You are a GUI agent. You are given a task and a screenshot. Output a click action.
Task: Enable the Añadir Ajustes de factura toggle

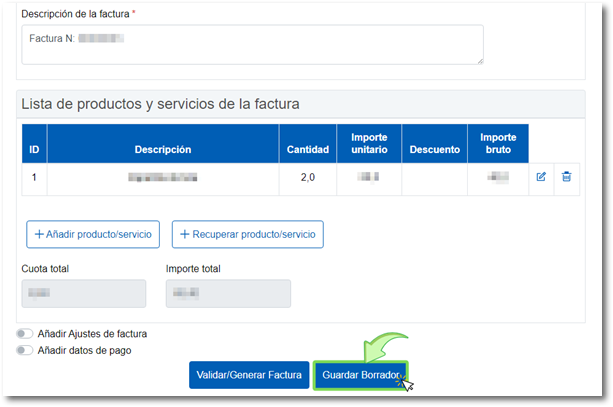pyautogui.click(x=24, y=333)
